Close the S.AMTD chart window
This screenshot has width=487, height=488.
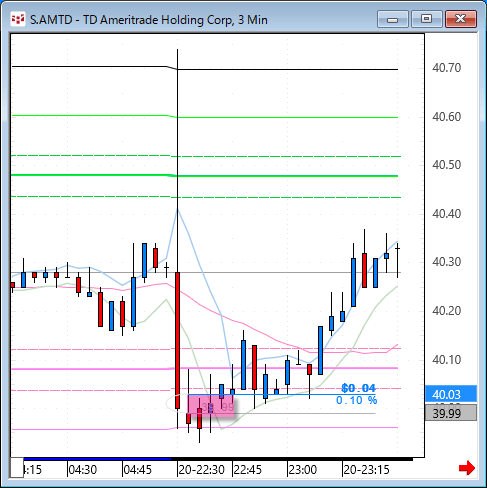pyautogui.click(x=461, y=19)
